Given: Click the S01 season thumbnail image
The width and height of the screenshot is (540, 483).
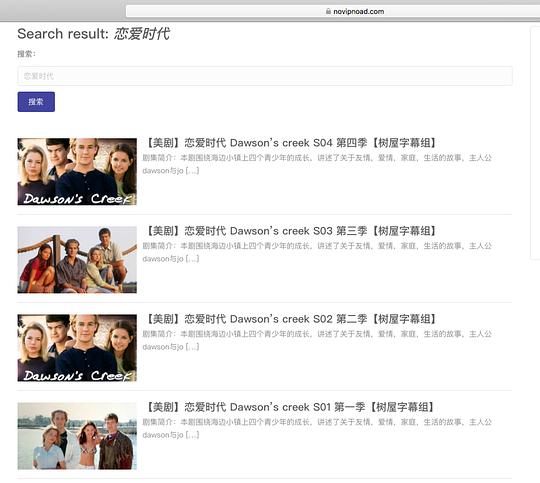Looking at the screenshot, I should click(x=77, y=436).
